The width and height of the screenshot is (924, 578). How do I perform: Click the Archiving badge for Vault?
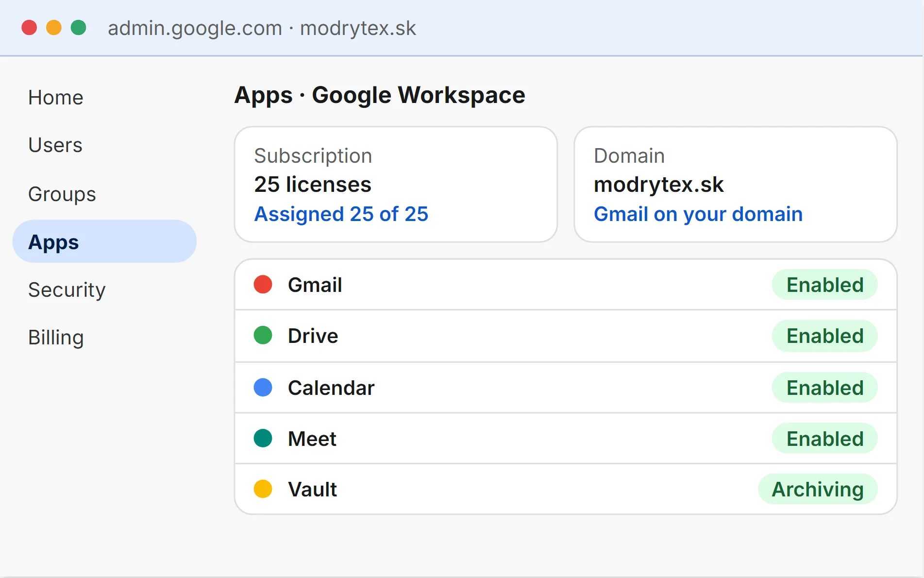tap(818, 489)
